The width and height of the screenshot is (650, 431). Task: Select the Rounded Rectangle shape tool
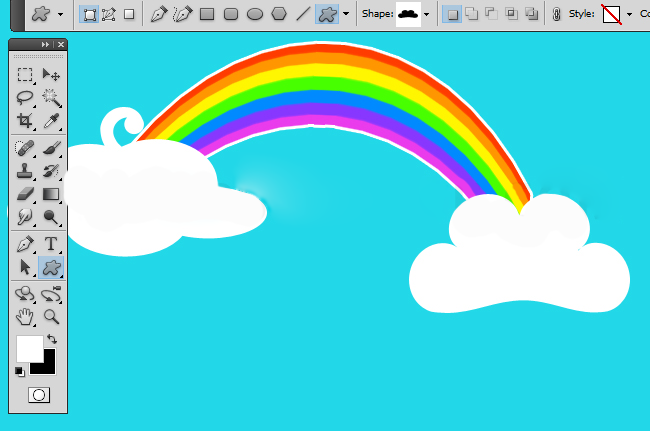231,15
